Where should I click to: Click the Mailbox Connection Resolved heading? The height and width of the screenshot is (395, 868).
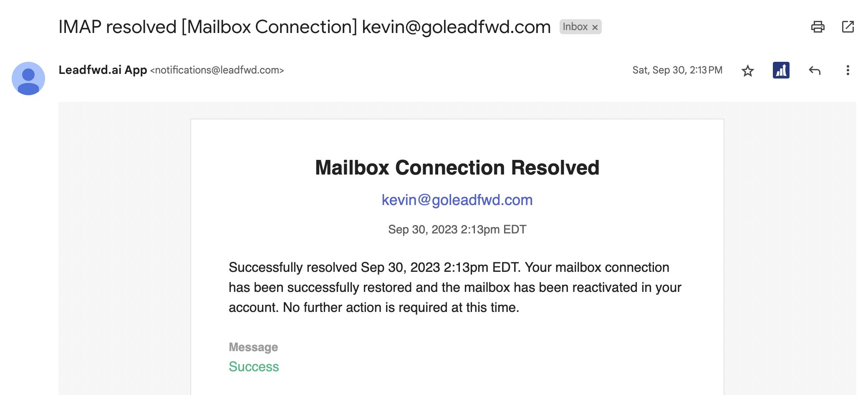(x=457, y=168)
